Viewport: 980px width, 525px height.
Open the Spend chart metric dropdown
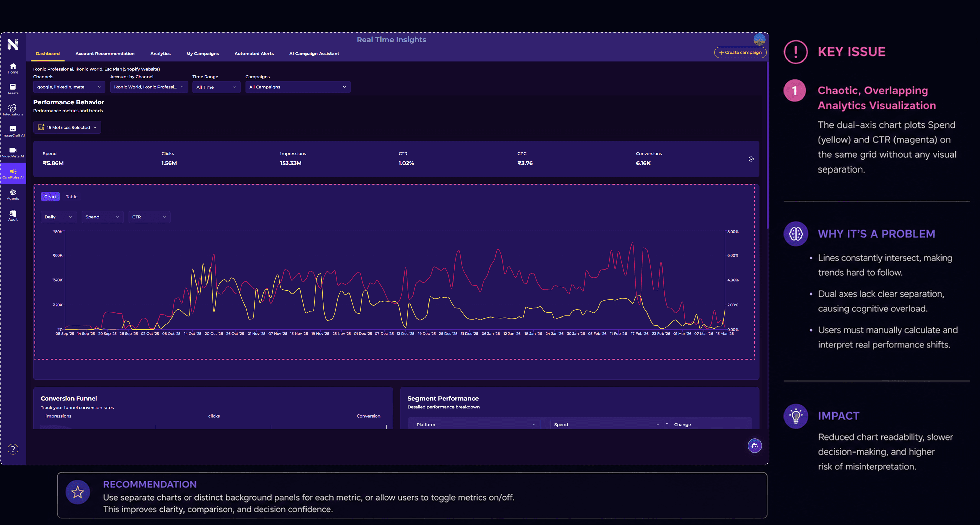coord(102,217)
